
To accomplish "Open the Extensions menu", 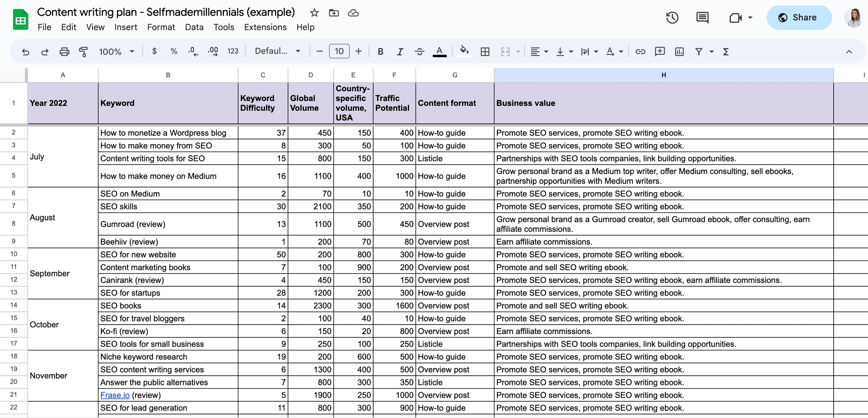I will pos(265,27).
